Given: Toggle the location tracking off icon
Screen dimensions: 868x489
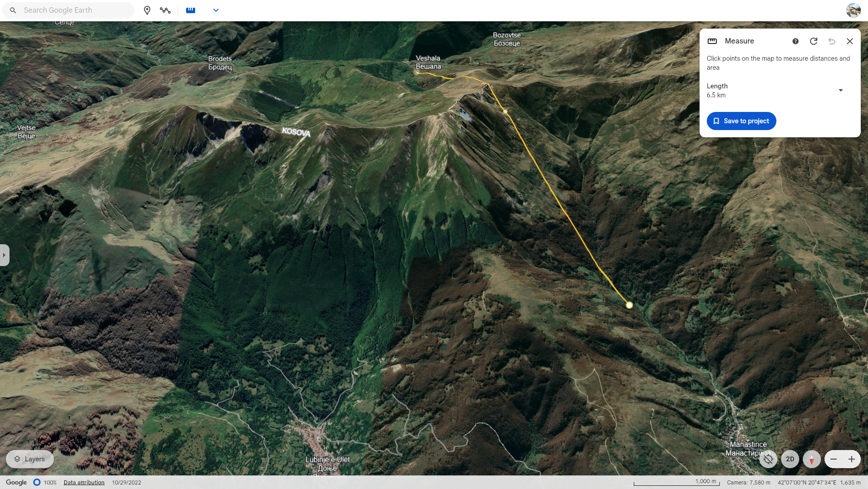Looking at the screenshot, I should [768, 459].
